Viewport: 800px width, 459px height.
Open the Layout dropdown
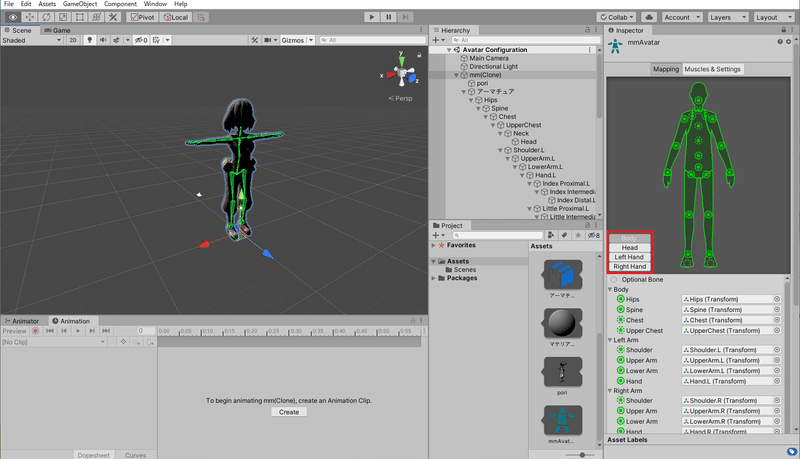[773, 17]
